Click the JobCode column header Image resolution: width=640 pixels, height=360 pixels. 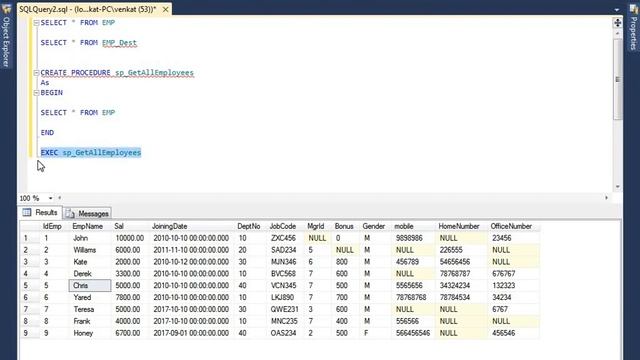point(285,226)
